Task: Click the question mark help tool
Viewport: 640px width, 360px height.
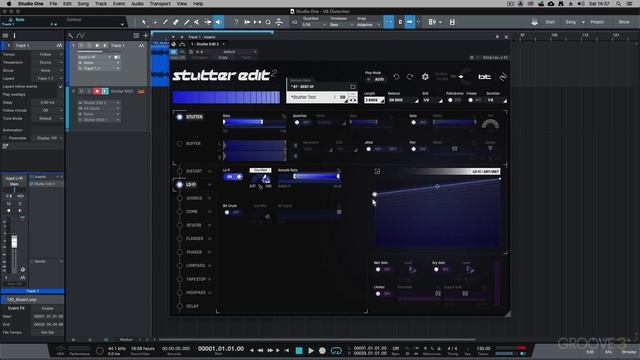Action: point(236,22)
